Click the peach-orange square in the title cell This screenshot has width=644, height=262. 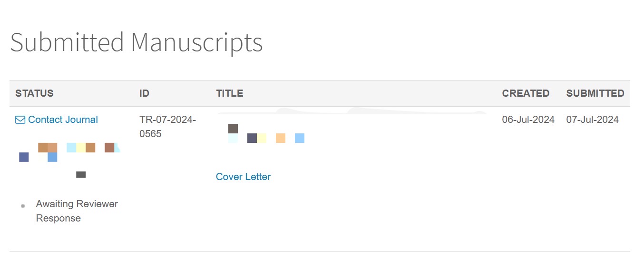pyautogui.click(x=281, y=138)
